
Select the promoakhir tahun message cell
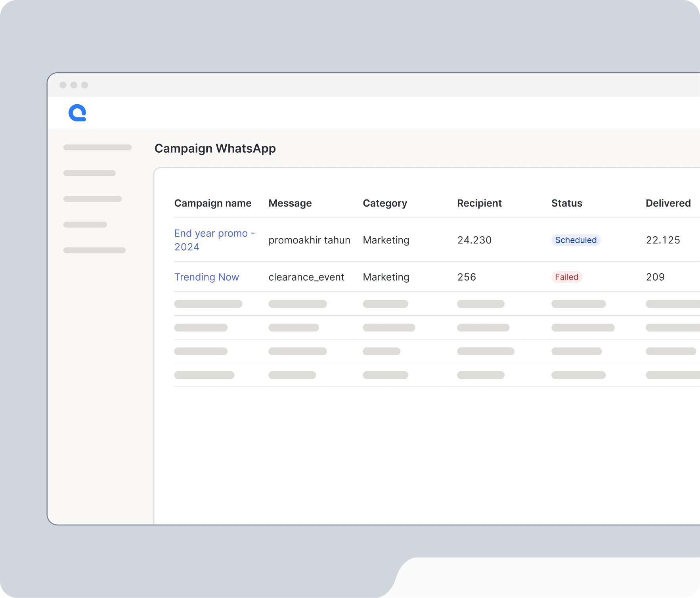click(x=309, y=240)
